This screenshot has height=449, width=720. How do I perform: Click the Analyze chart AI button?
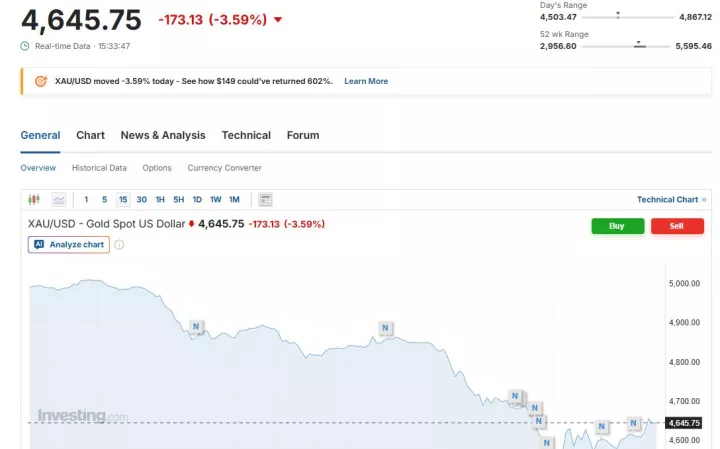click(x=69, y=244)
